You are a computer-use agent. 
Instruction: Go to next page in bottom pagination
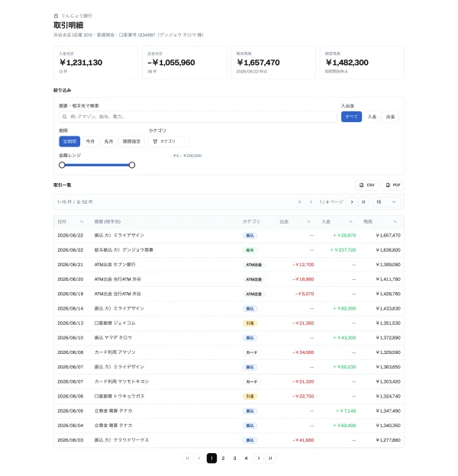pos(259,458)
